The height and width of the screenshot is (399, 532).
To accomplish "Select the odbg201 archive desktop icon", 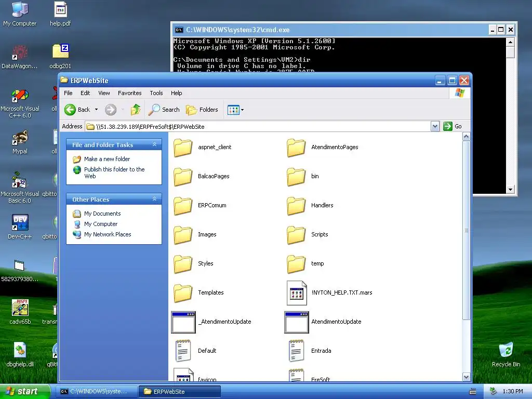I will (60, 51).
